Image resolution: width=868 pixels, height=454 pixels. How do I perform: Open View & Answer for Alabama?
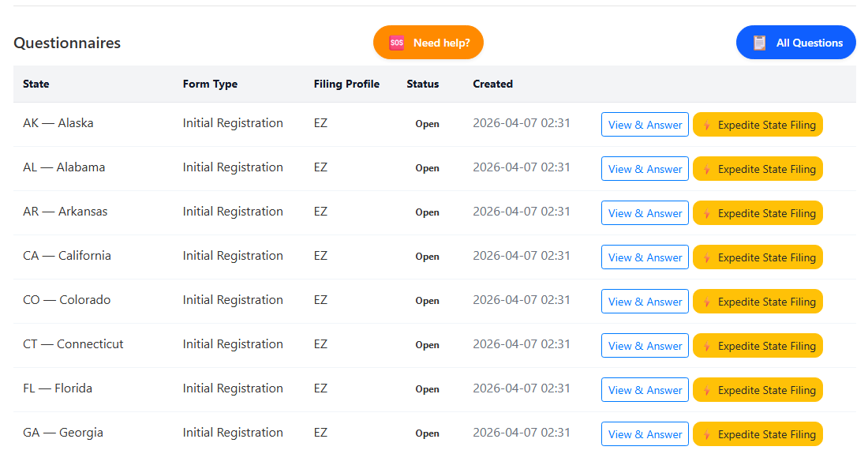(x=645, y=169)
